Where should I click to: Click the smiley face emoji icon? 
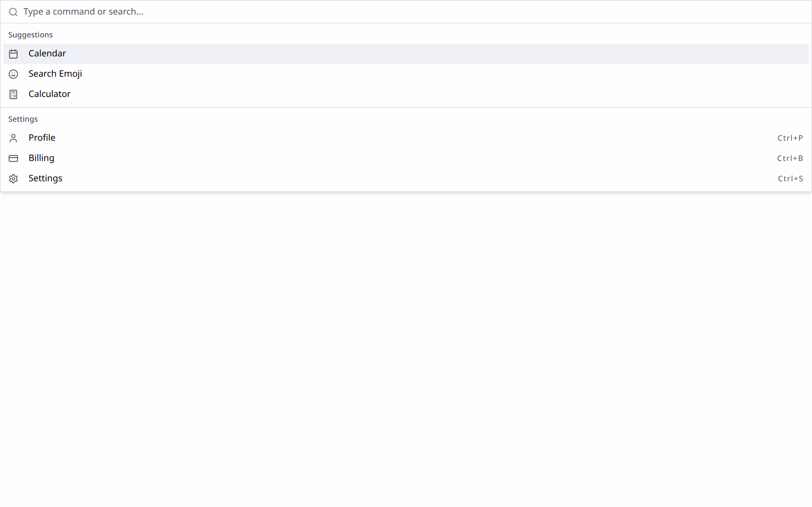coord(13,74)
